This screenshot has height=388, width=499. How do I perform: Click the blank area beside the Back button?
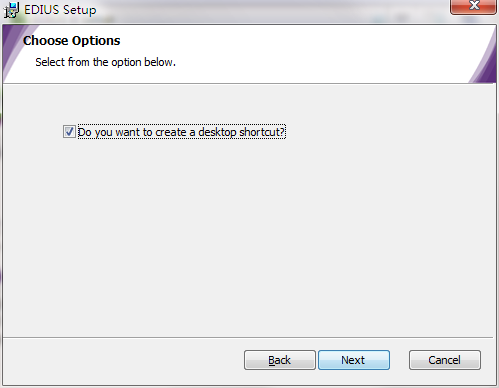click(123, 360)
